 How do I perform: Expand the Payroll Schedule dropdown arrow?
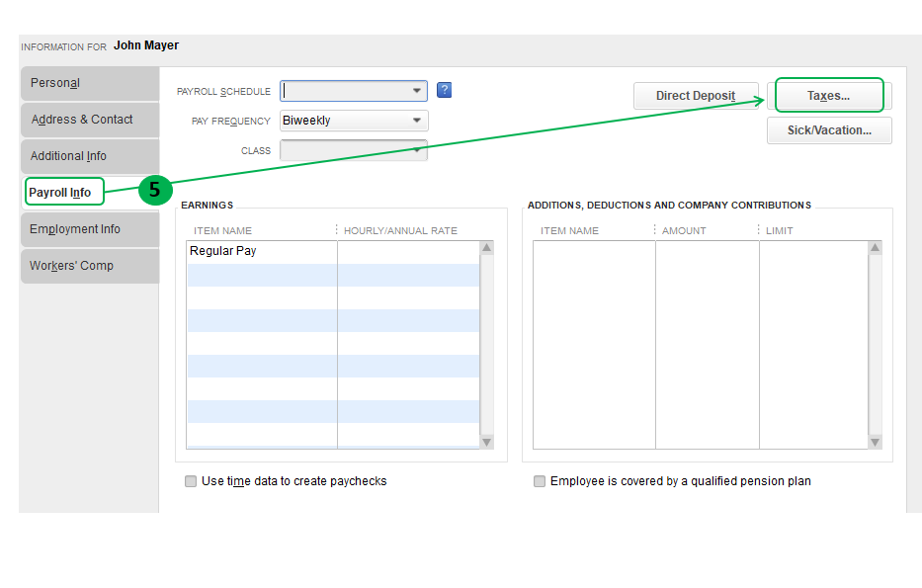point(416,91)
